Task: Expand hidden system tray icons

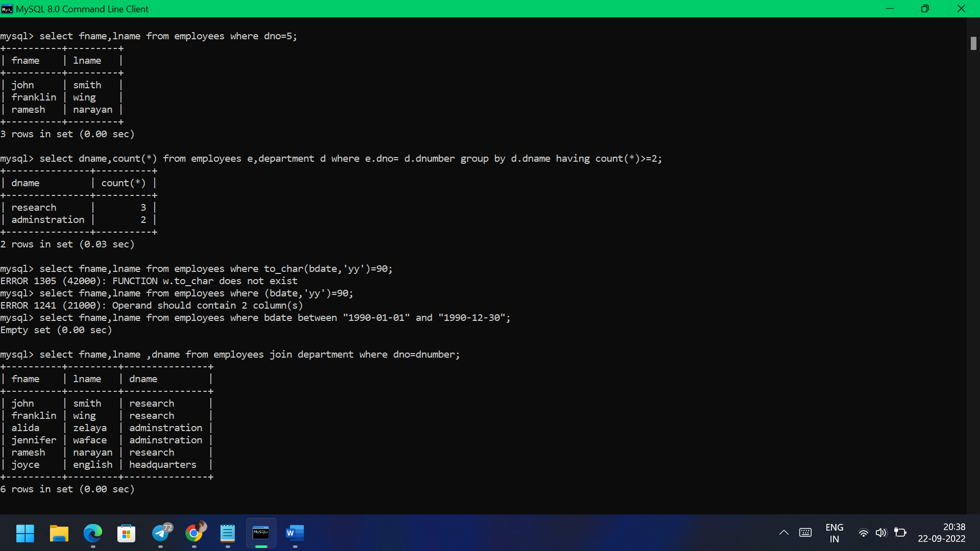Action: (x=785, y=533)
